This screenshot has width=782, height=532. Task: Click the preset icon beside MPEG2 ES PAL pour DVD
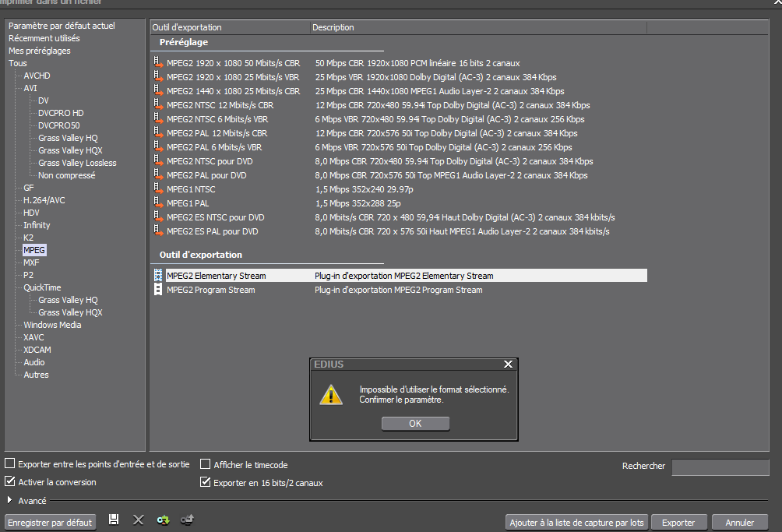click(x=158, y=230)
